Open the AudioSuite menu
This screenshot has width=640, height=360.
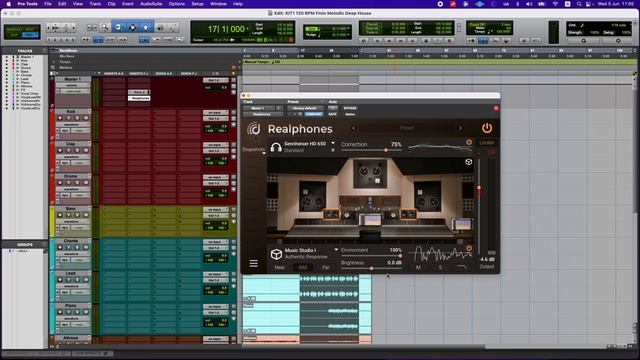pyautogui.click(x=151, y=4)
